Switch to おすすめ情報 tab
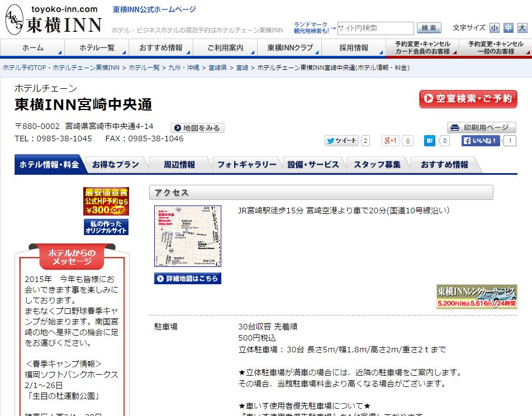The width and height of the screenshot is (532, 416). coord(444,165)
